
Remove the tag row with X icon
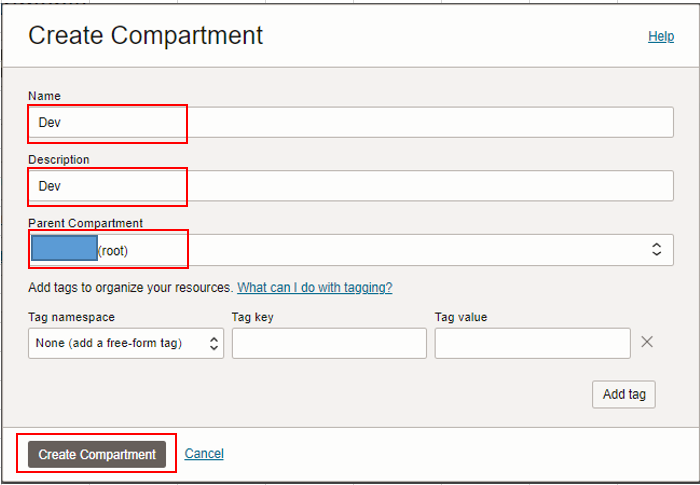[647, 342]
